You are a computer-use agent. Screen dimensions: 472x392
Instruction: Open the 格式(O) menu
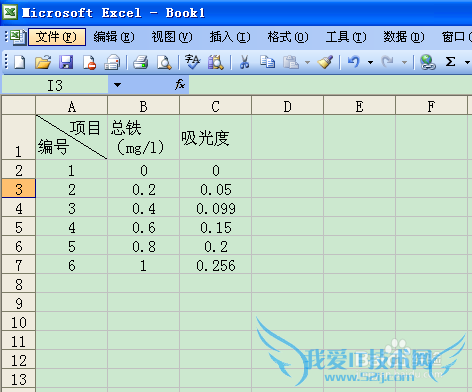pos(288,37)
